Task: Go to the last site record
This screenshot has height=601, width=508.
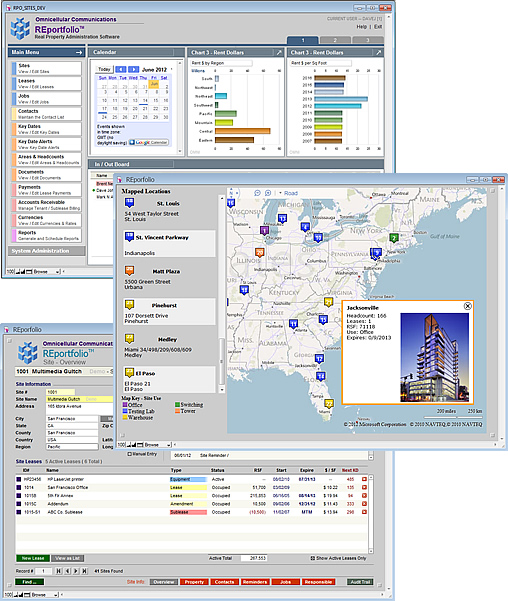Action: 84,571
